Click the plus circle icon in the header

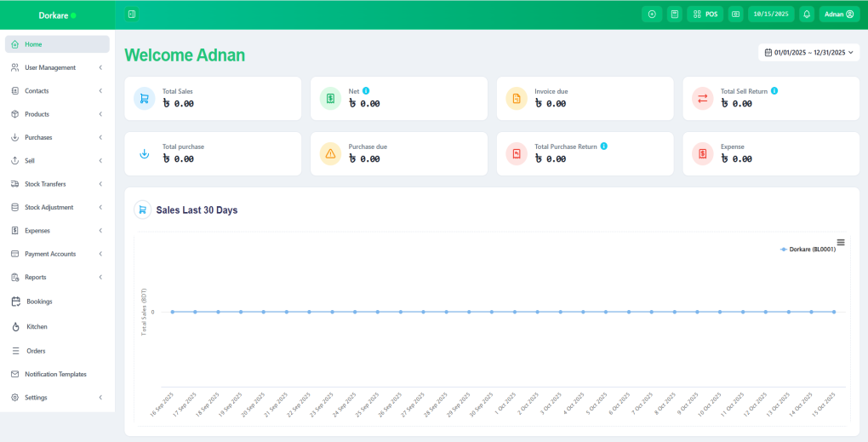click(652, 14)
